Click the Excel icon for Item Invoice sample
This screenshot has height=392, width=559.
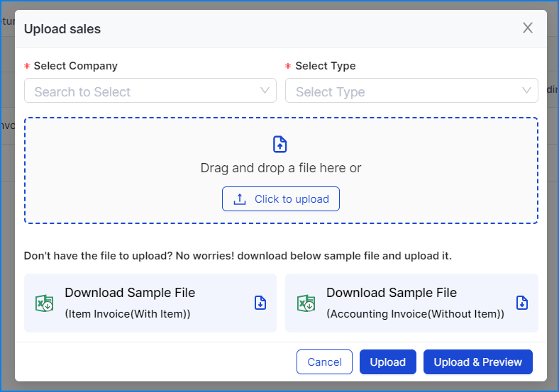pos(45,303)
